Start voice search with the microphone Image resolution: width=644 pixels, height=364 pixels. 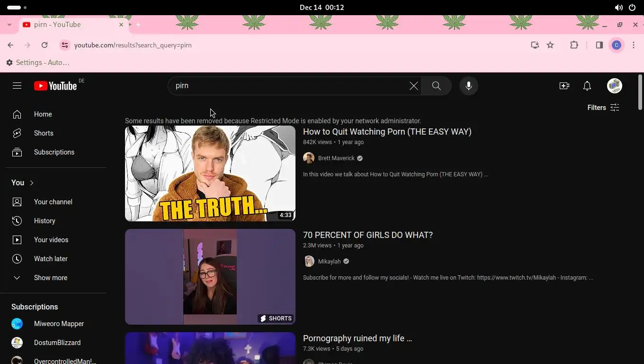pyautogui.click(x=469, y=86)
